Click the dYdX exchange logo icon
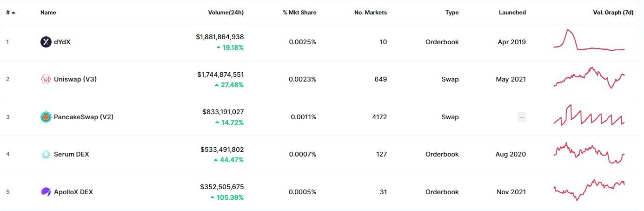The height and width of the screenshot is (211, 644). pyautogui.click(x=46, y=42)
